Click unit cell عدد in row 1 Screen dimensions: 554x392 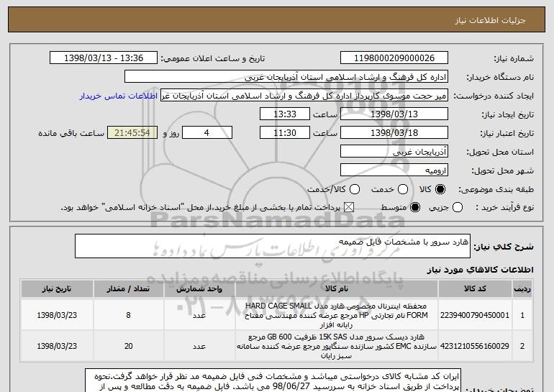point(199,315)
